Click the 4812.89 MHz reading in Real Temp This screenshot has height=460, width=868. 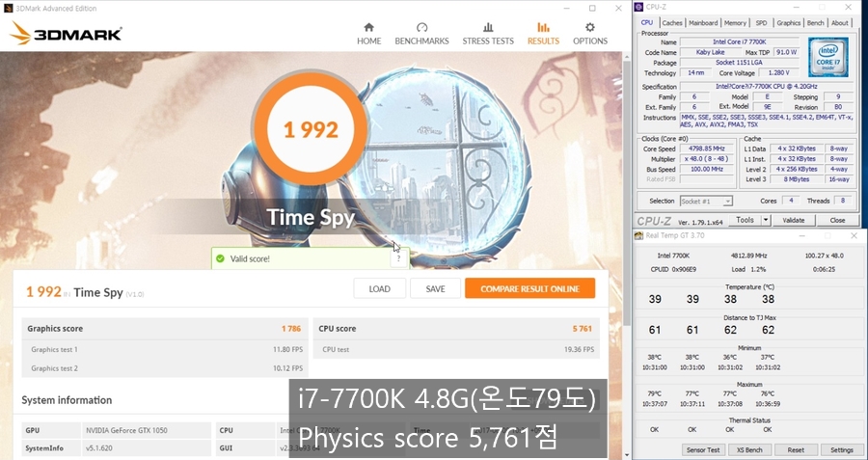click(749, 256)
